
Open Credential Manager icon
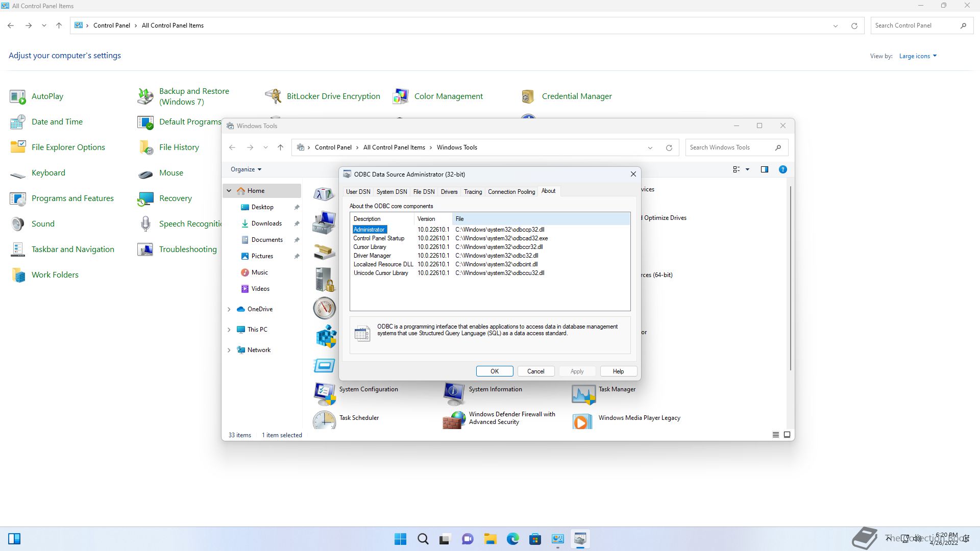[x=528, y=96]
